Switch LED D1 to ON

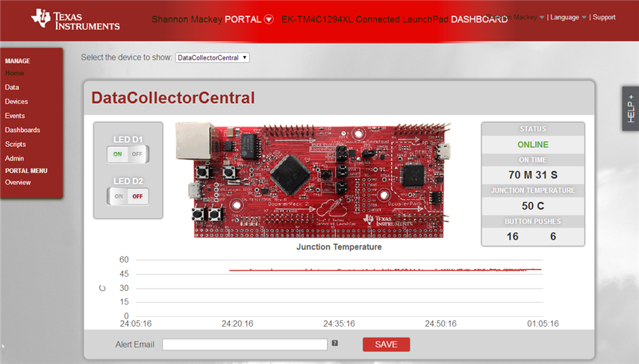pos(117,154)
